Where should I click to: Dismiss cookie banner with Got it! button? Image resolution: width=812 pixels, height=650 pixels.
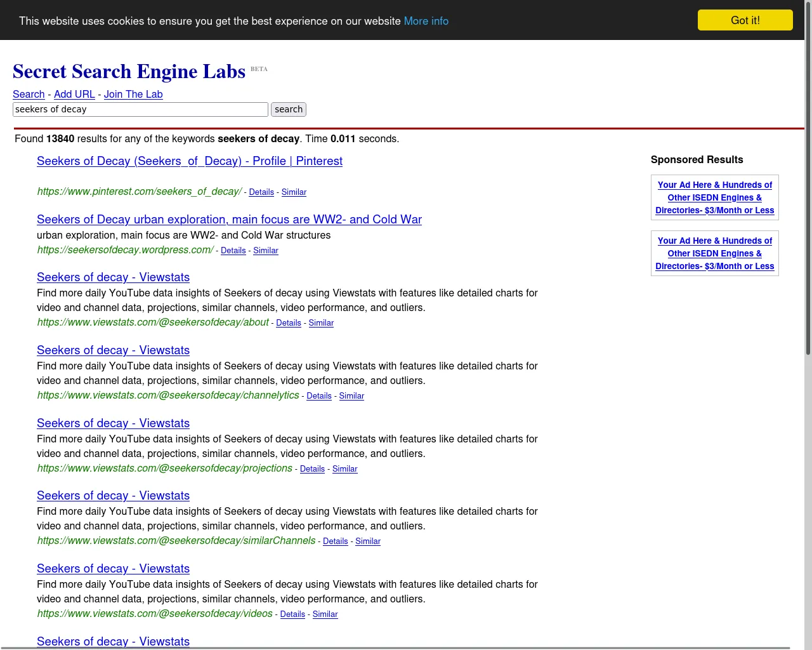click(x=745, y=20)
